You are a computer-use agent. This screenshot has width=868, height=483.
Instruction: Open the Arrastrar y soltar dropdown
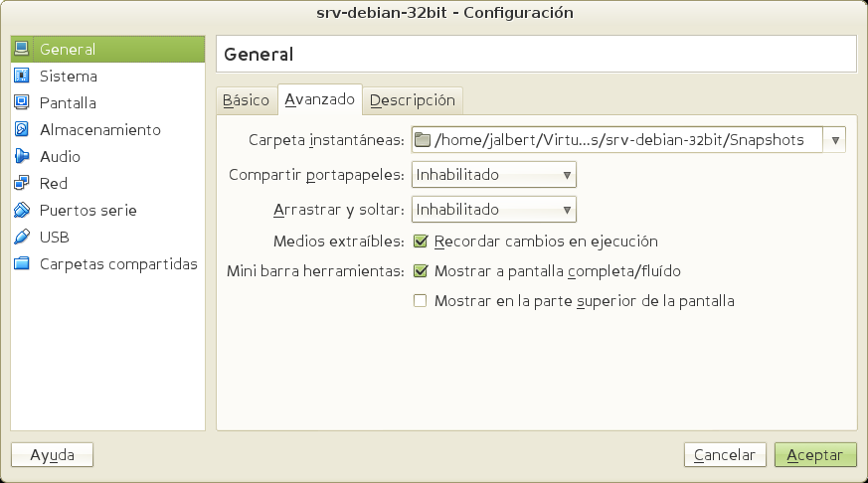[494, 210]
